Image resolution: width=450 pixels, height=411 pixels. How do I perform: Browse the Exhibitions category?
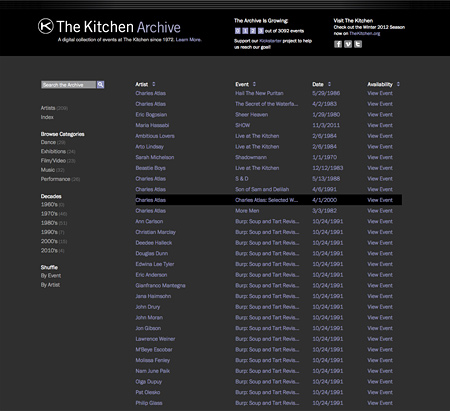click(x=53, y=151)
